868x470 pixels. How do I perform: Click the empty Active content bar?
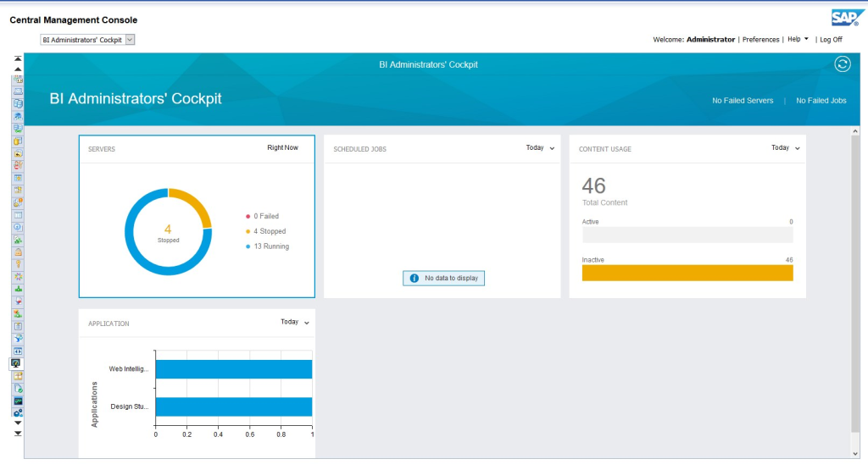click(x=687, y=235)
